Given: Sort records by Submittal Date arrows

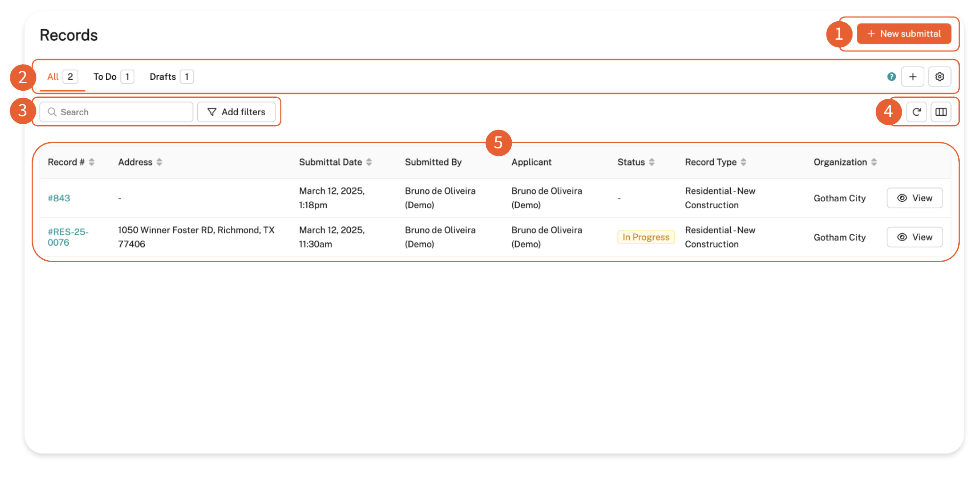Looking at the screenshot, I should click(x=369, y=162).
